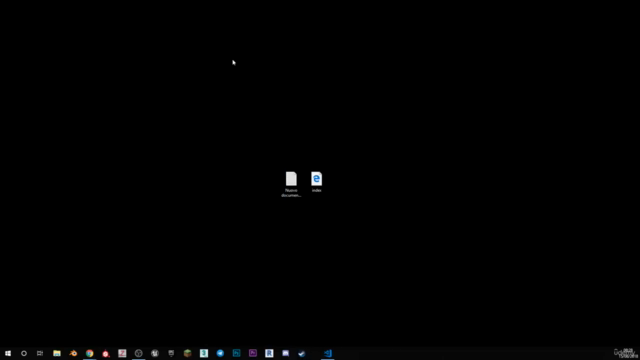Open File Explorer from the taskbar
The image size is (640, 360).
point(57,353)
